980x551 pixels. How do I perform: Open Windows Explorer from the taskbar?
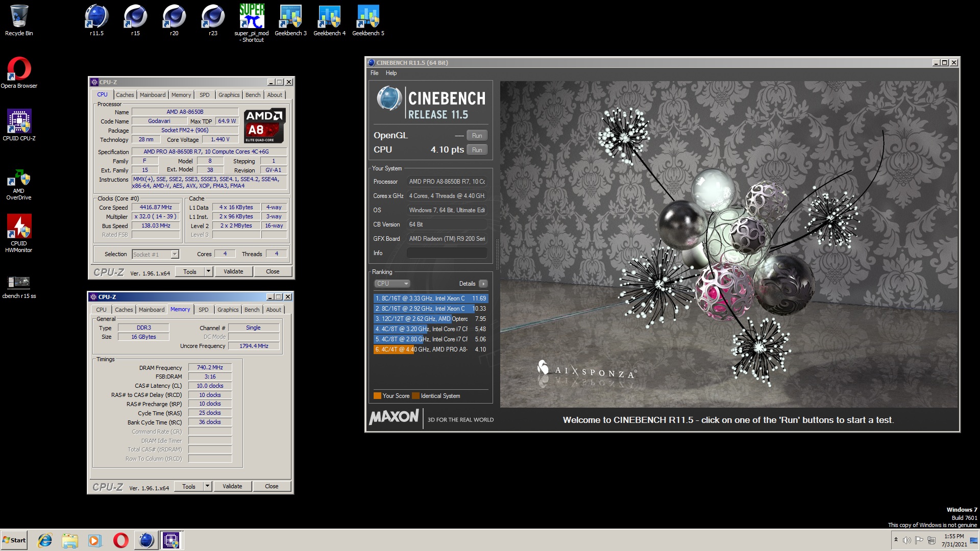tap(70, 540)
